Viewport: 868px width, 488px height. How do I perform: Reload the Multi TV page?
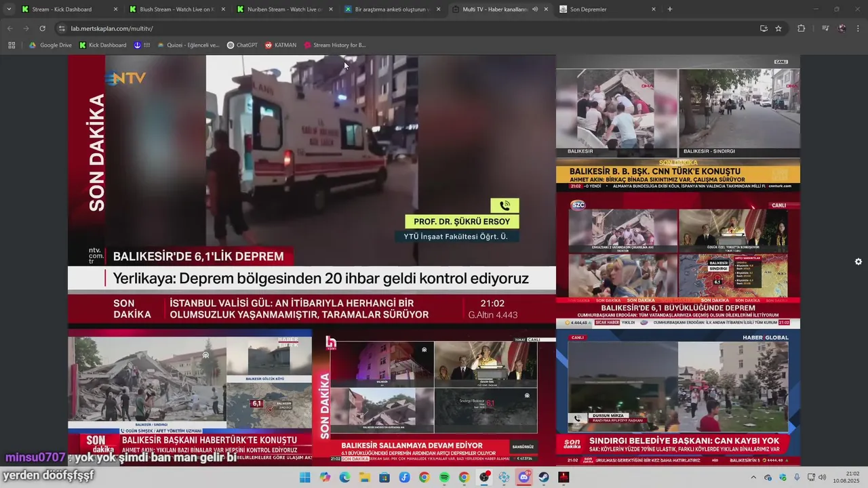[x=42, y=28]
